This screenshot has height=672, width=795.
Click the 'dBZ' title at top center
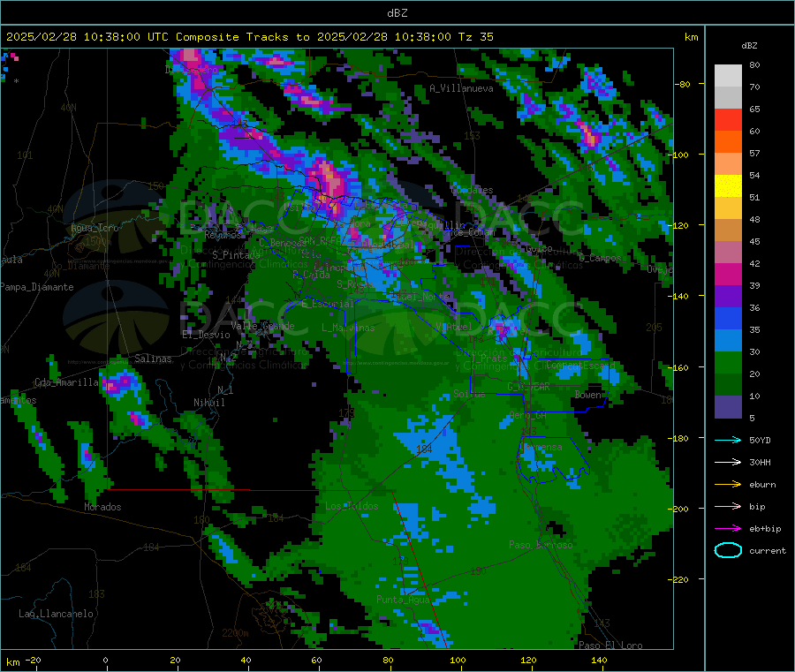397,12
